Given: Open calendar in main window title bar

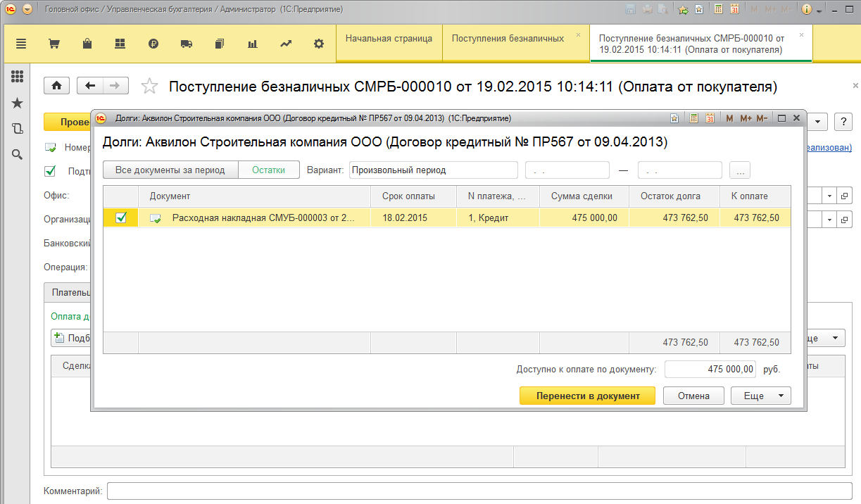Looking at the screenshot, I should [x=734, y=10].
